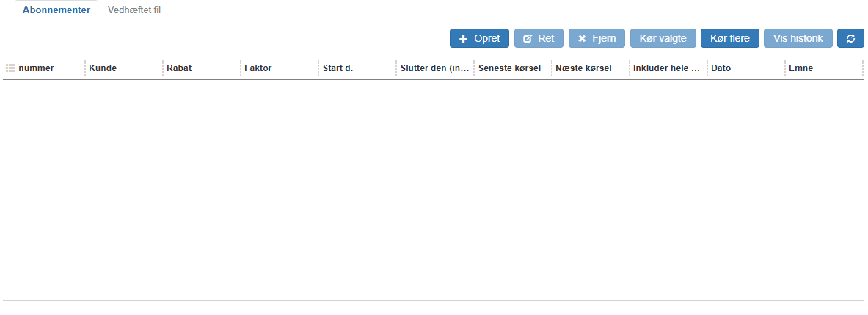Sort by the Dato column header
The width and height of the screenshot is (868, 315).
[x=721, y=68]
